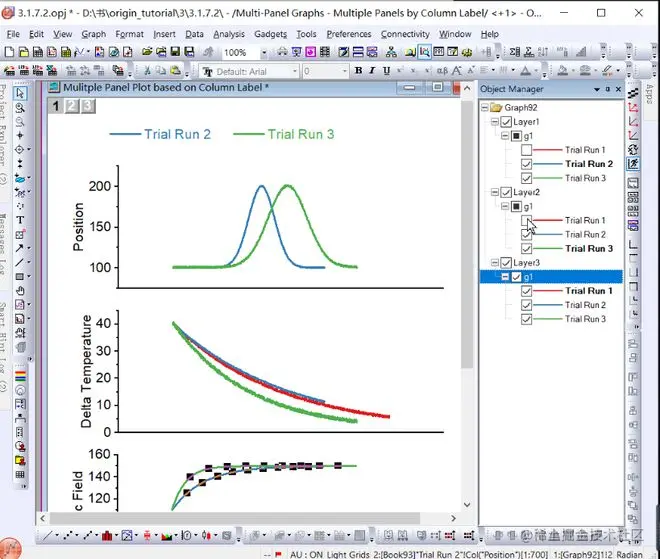Insert Greek symbols with the αβ button
Screen dimensions: 660x559
click(442, 71)
